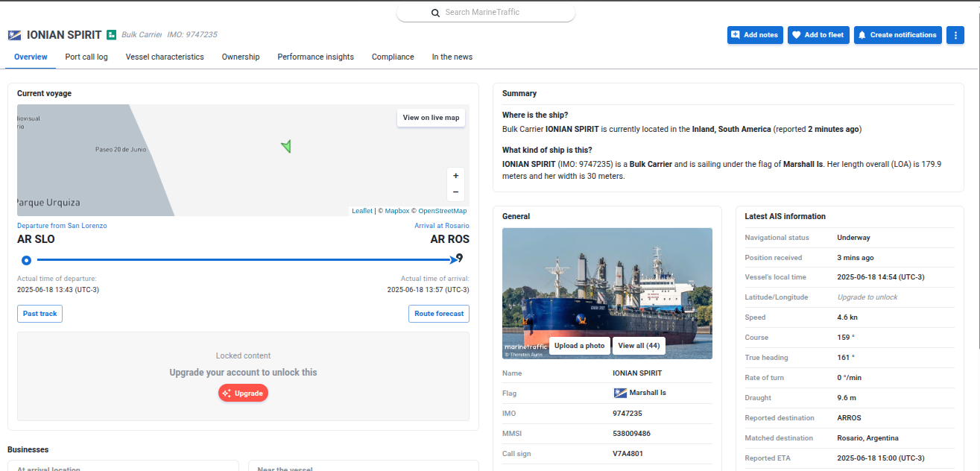Viewport: 980px width, 471px height.
Task: Click the Draught value 9.6 m
Action: point(847,398)
